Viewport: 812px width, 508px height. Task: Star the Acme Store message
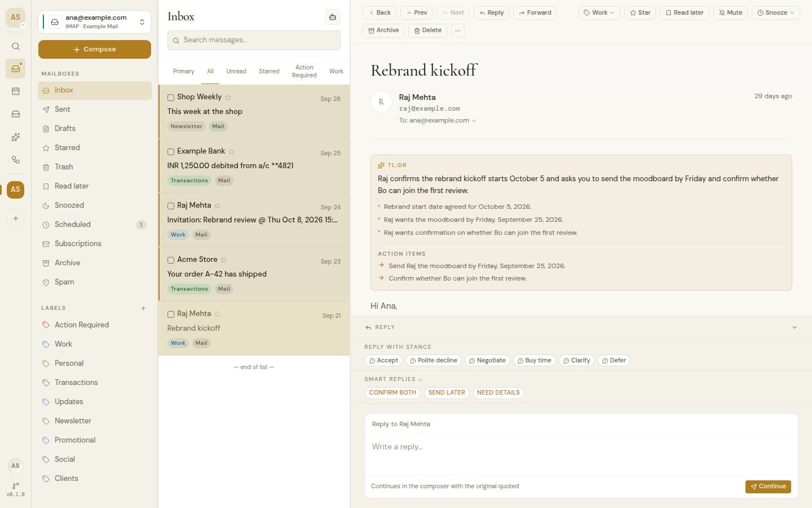pos(224,260)
